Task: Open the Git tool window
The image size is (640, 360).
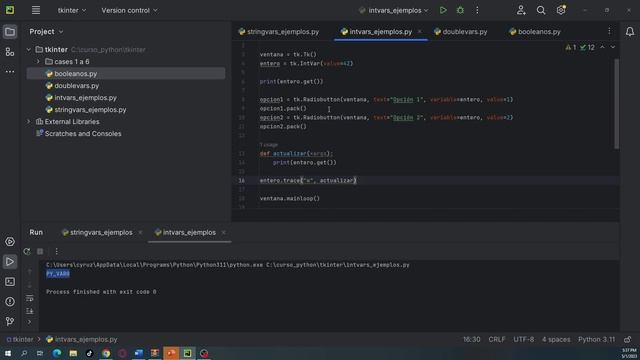Action: point(10,322)
